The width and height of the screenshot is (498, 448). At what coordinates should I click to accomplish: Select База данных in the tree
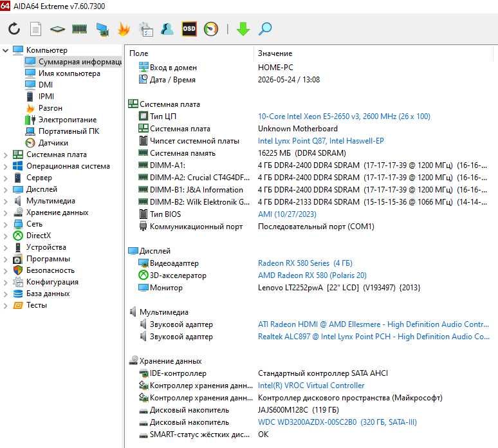point(48,294)
